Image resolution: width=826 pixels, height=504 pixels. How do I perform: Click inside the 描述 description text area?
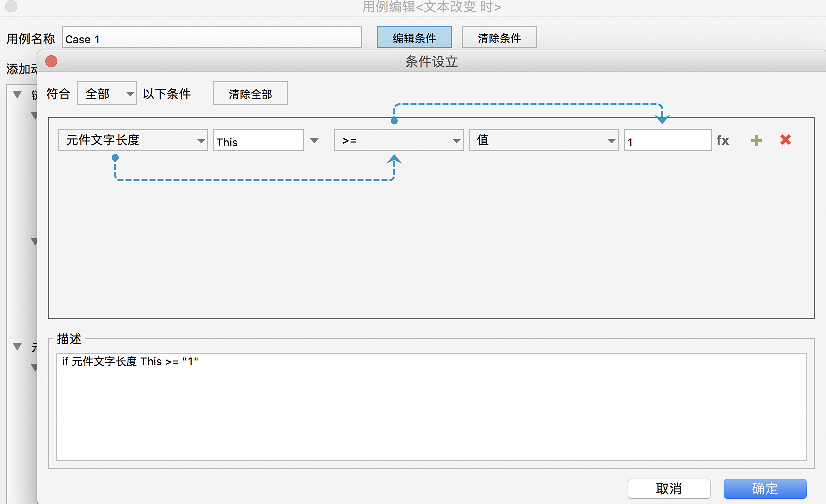tap(431, 407)
